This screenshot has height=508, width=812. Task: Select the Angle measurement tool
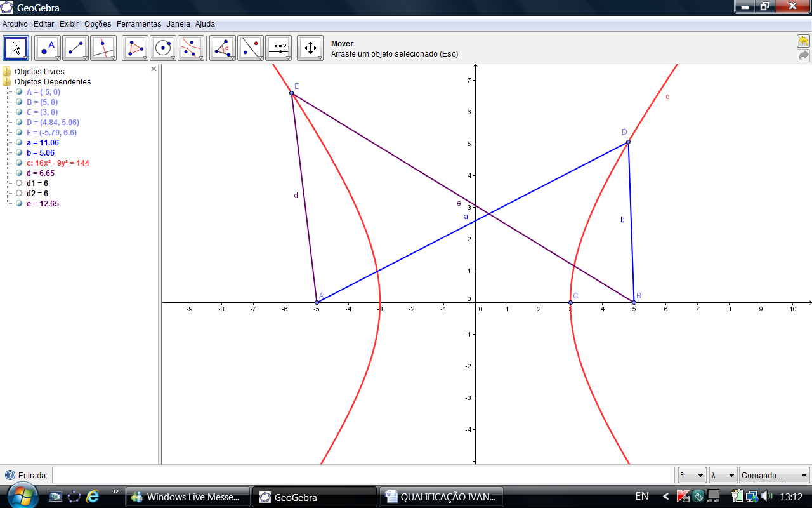(x=223, y=48)
